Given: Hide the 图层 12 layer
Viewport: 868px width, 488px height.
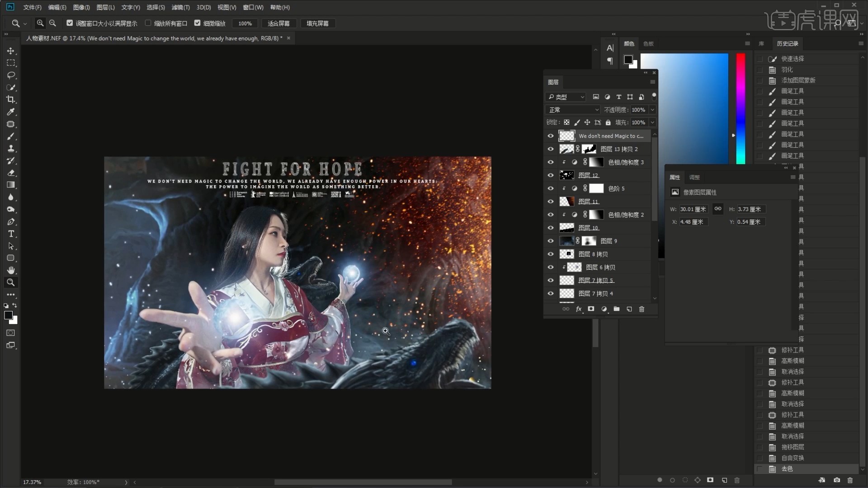Looking at the screenshot, I should click(551, 175).
